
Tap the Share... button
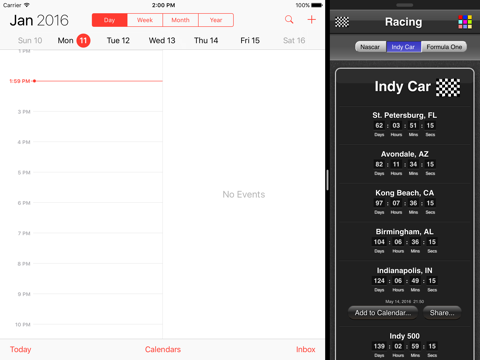coord(442,313)
